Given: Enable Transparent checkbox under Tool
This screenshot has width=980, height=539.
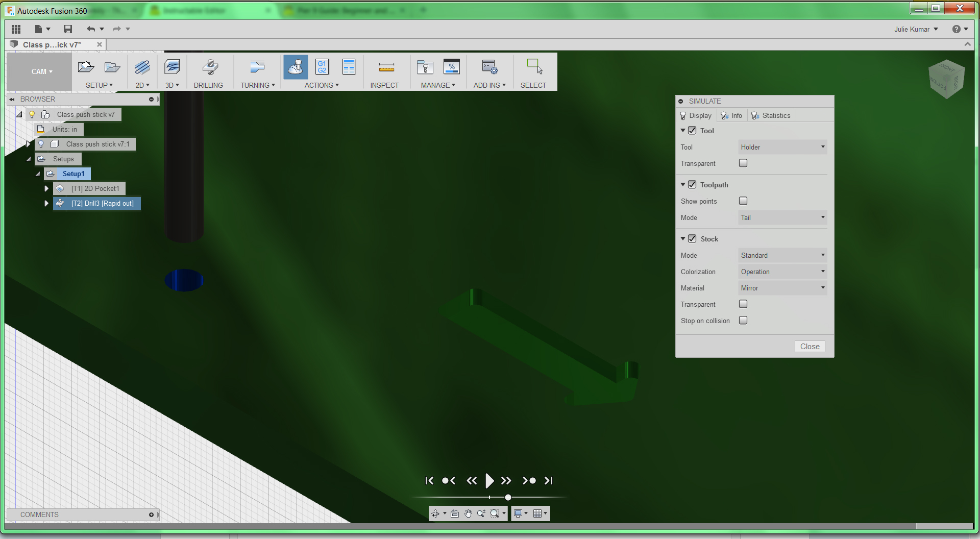Looking at the screenshot, I should (743, 163).
